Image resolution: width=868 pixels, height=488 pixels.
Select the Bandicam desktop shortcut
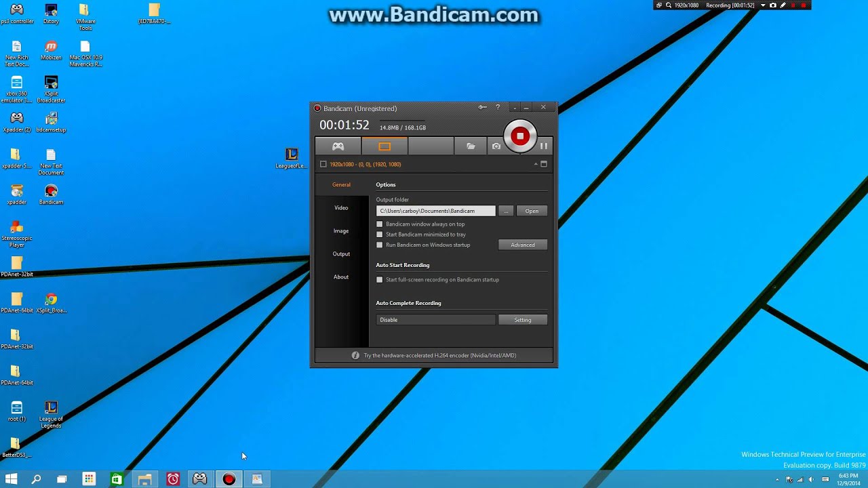51,194
